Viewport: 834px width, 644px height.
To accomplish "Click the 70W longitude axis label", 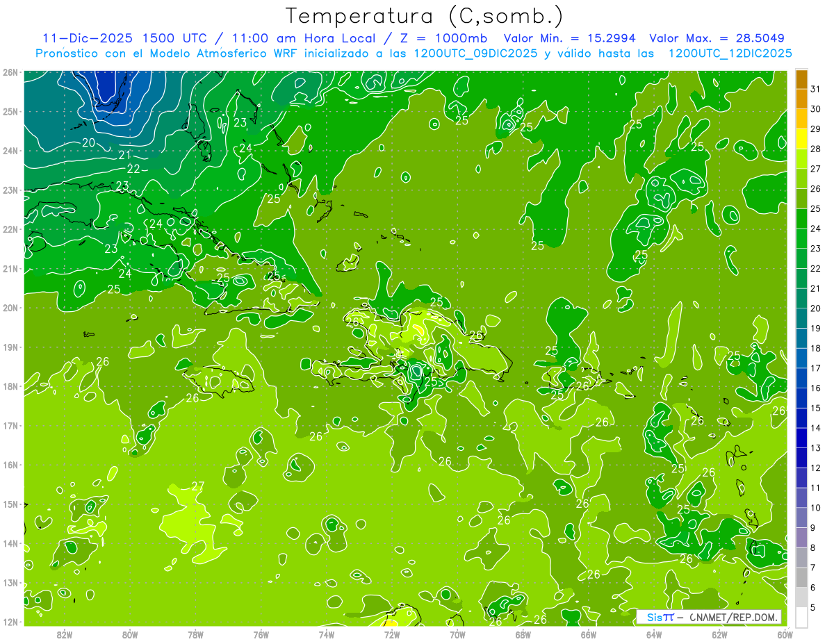I will [x=457, y=634].
